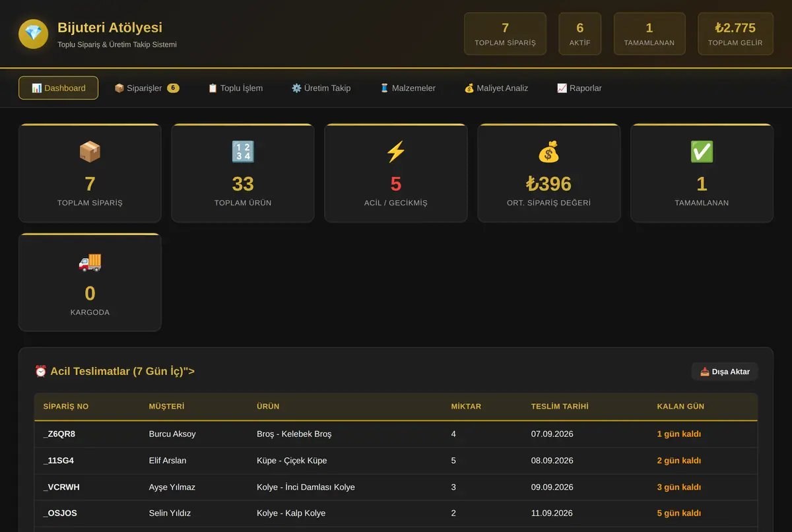Click the lightning bolt Acil / Gecikmiş icon
792x532 pixels.
click(396, 152)
